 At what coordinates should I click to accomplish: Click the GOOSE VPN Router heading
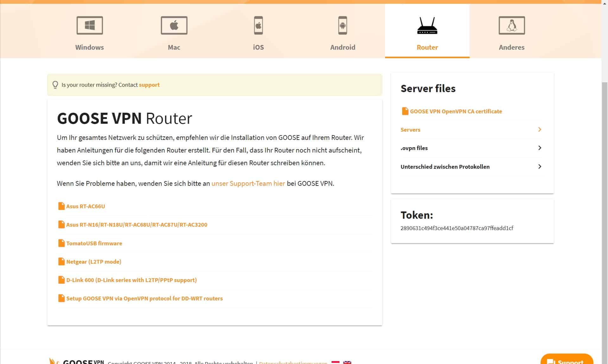tap(124, 118)
